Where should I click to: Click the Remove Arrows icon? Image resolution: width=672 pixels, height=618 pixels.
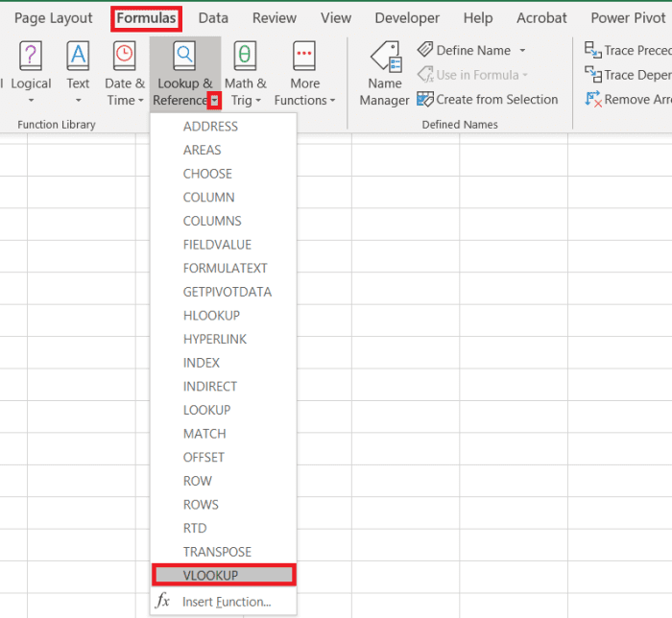[x=592, y=100]
